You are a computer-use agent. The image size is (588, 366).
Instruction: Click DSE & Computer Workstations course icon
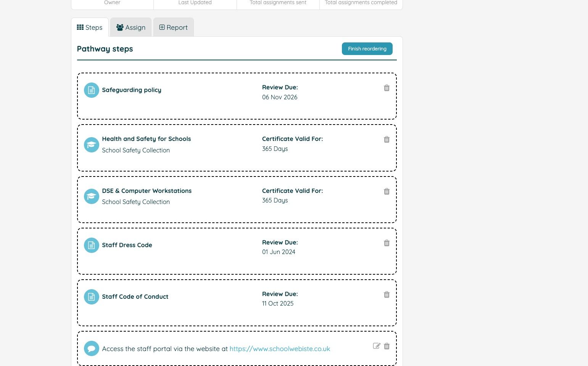point(92,196)
